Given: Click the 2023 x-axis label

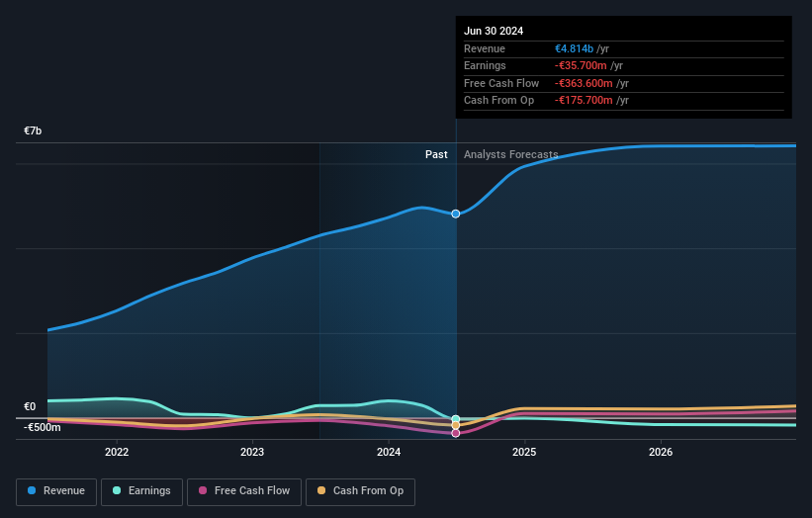Looking at the screenshot, I should [x=252, y=452].
